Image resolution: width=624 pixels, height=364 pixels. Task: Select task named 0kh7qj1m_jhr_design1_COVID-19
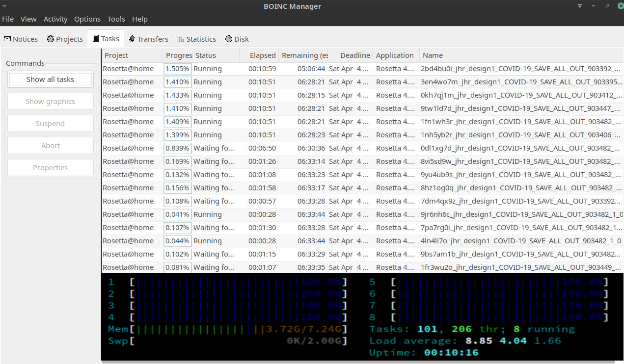tap(522, 95)
